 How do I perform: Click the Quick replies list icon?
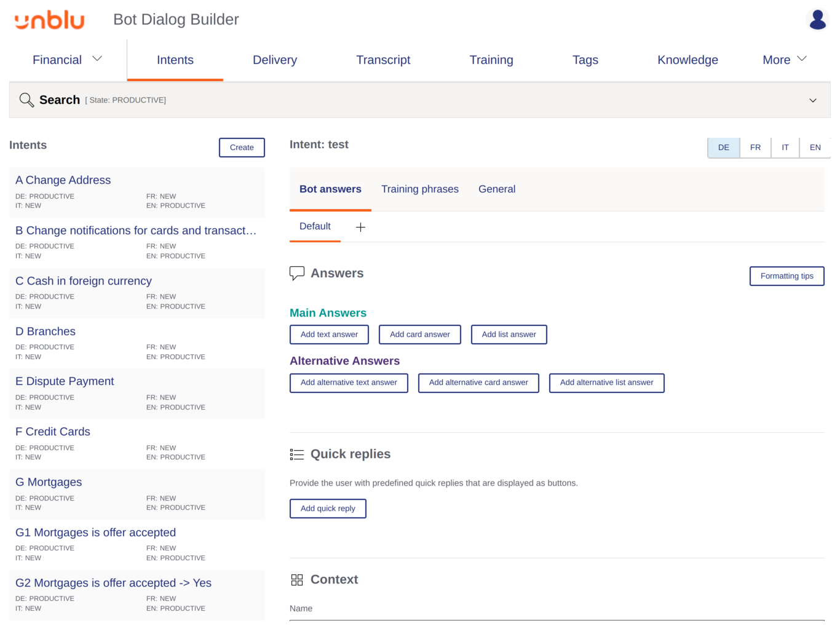tap(297, 454)
